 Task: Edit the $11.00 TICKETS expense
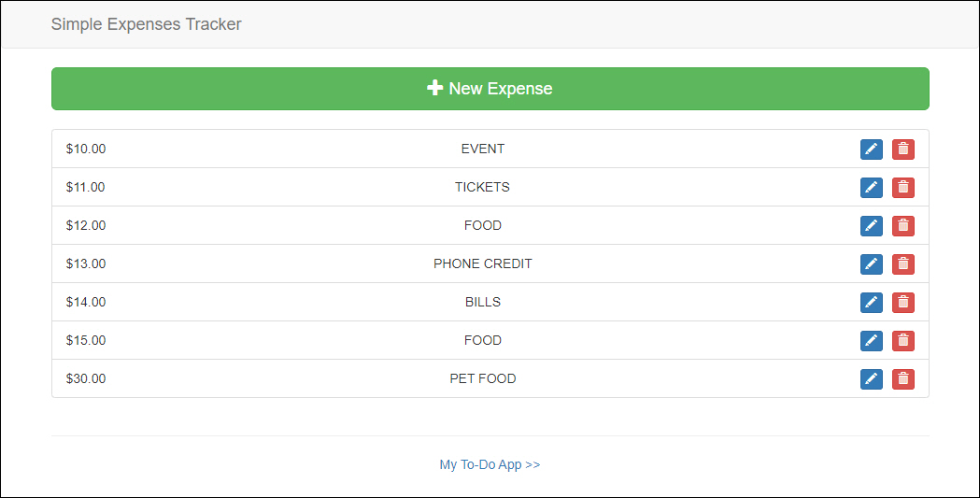[872, 188]
